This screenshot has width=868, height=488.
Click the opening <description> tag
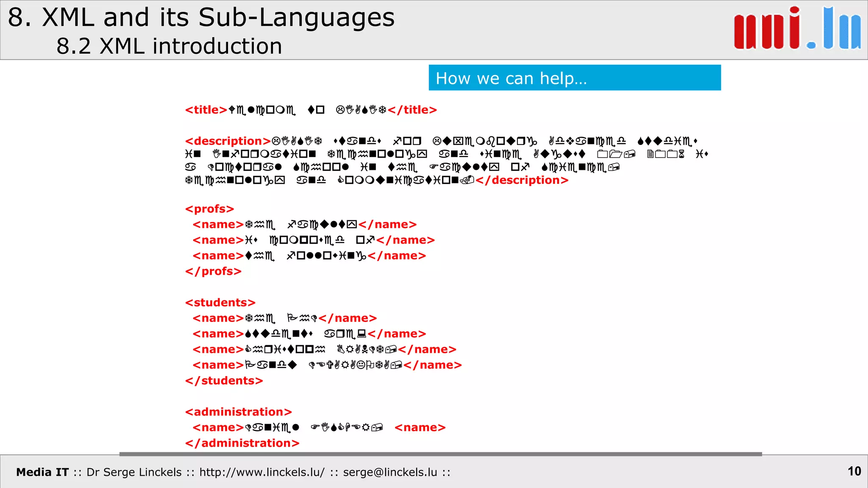pyautogui.click(x=228, y=141)
